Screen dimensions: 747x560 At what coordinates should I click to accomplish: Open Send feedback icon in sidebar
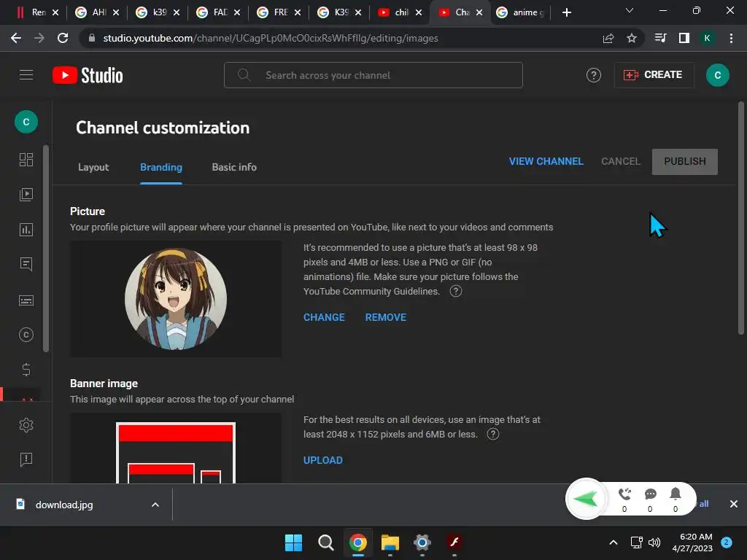click(x=26, y=459)
